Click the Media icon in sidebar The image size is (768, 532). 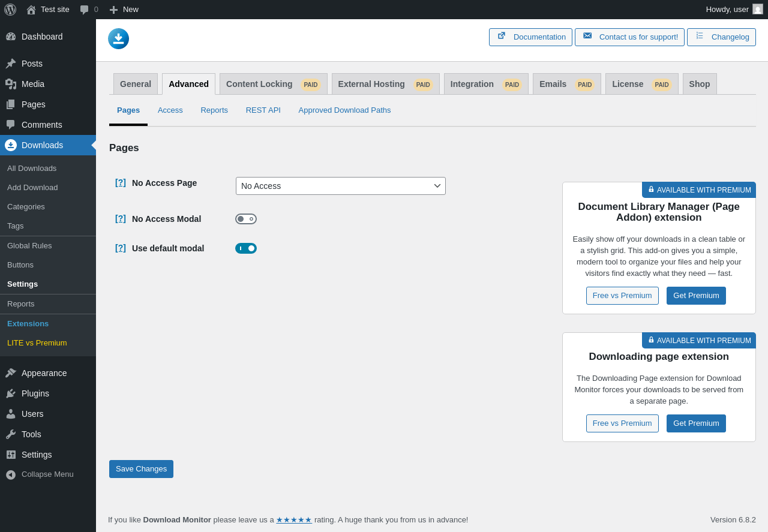coord(11,84)
